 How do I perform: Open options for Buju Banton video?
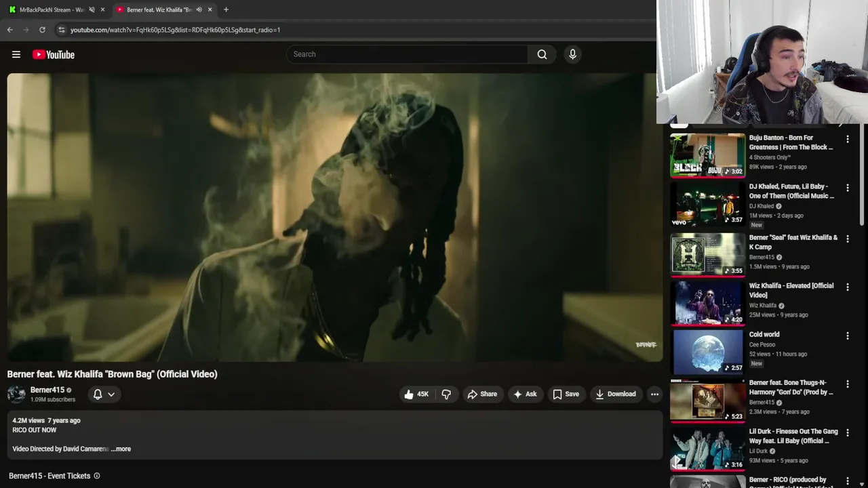coord(847,139)
